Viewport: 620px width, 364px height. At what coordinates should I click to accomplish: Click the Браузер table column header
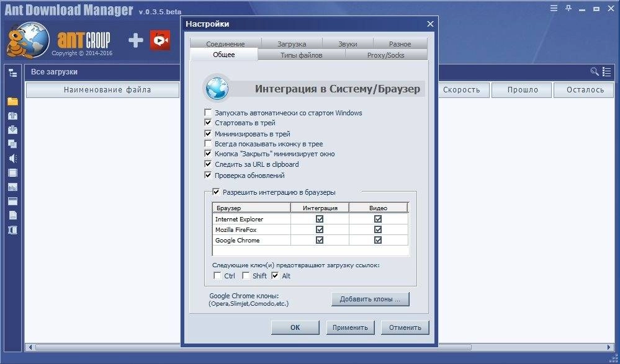tap(251, 208)
